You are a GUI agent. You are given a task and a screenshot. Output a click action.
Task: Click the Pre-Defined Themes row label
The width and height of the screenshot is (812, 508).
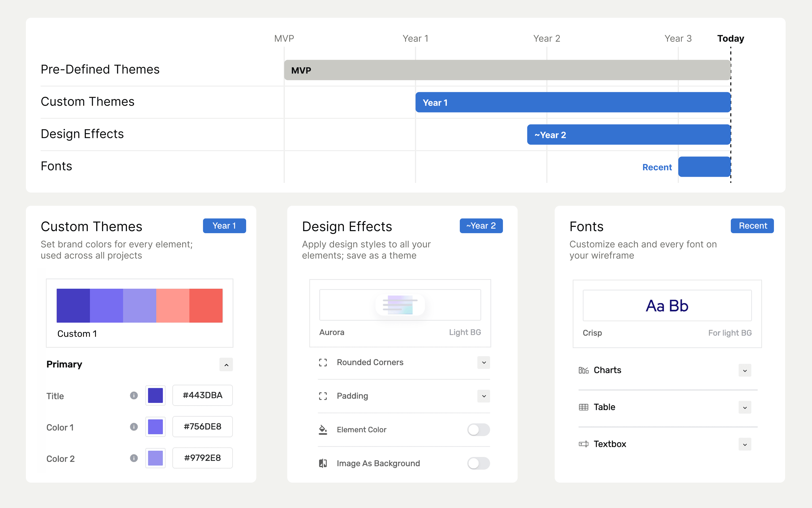click(100, 70)
